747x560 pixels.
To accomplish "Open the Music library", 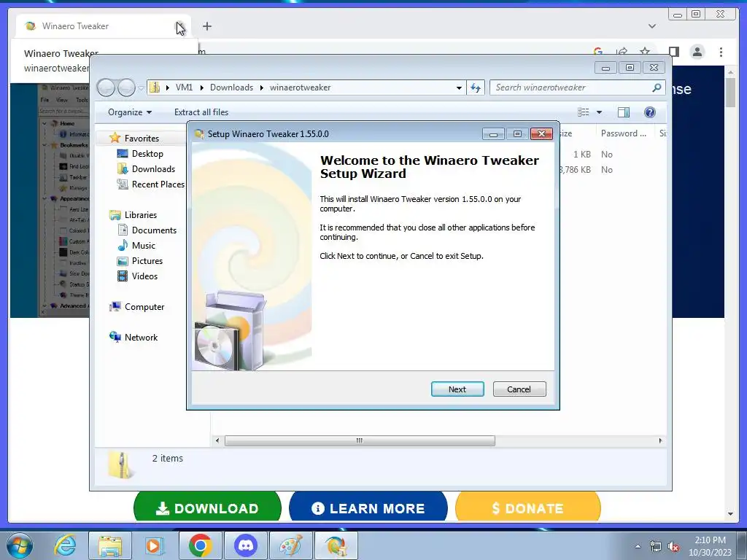I will pos(144,245).
